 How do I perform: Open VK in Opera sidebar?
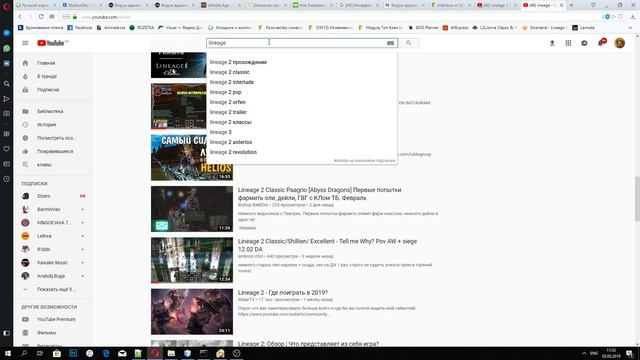pyautogui.click(x=7, y=64)
